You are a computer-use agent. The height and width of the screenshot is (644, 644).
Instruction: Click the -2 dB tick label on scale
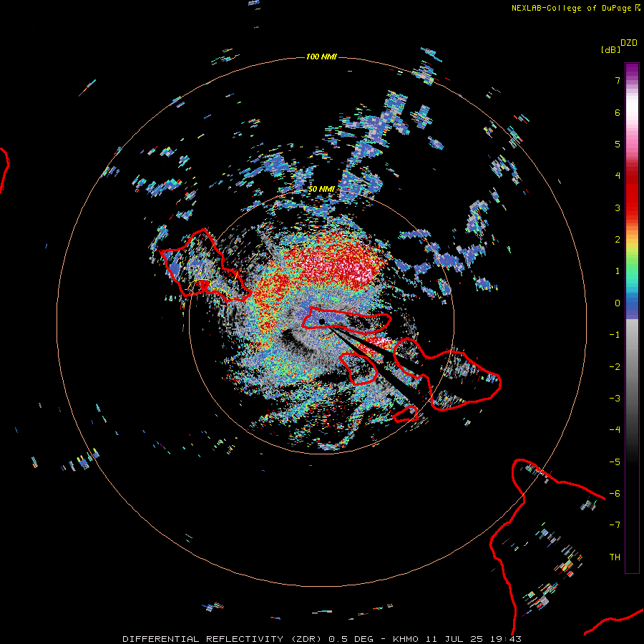point(615,367)
